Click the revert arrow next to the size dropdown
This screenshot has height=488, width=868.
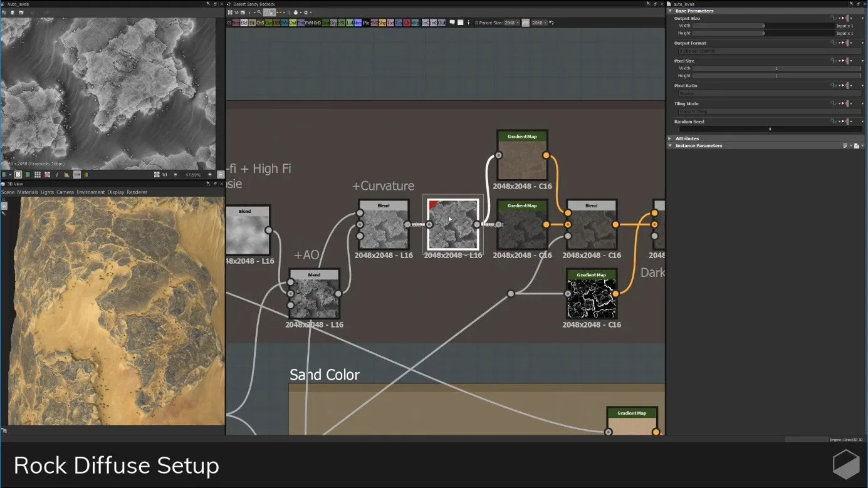point(552,23)
